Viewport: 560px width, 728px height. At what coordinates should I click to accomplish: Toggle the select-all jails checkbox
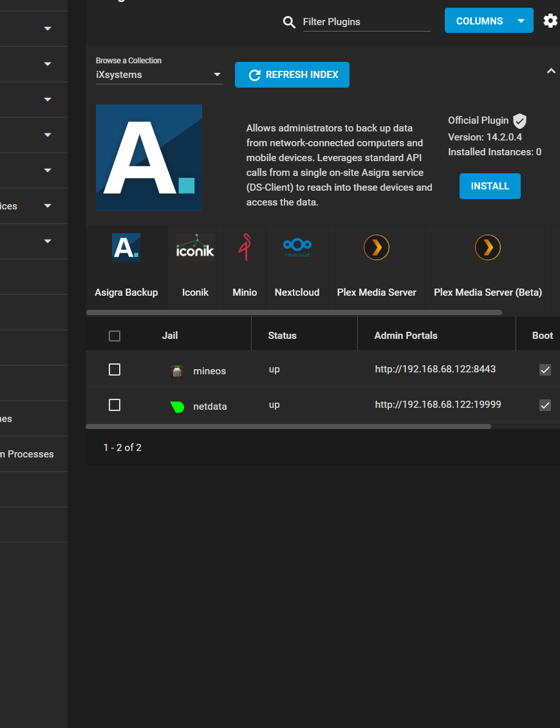pos(115,336)
